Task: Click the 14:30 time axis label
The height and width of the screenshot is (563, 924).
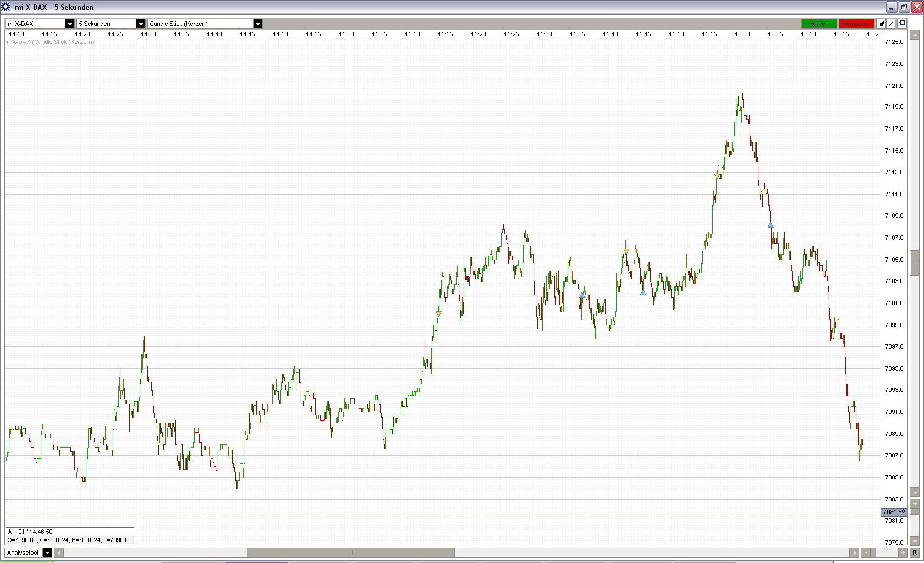Action: pos(148,34)
